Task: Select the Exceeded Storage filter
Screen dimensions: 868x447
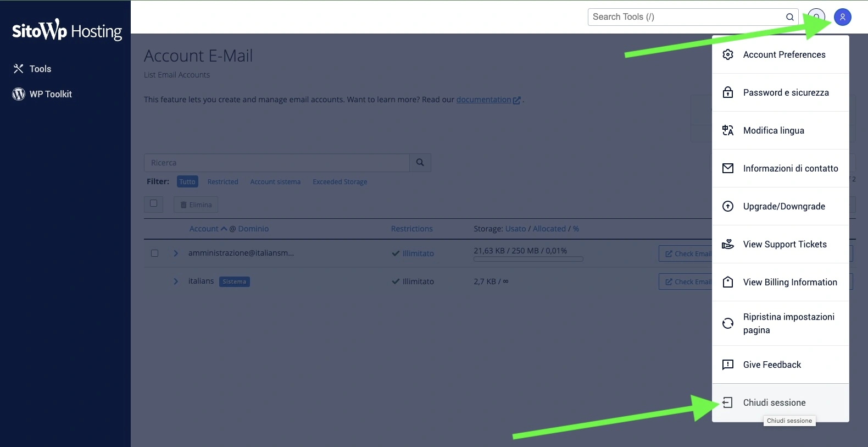Action: pyautogui.click(x=340, y=182)
